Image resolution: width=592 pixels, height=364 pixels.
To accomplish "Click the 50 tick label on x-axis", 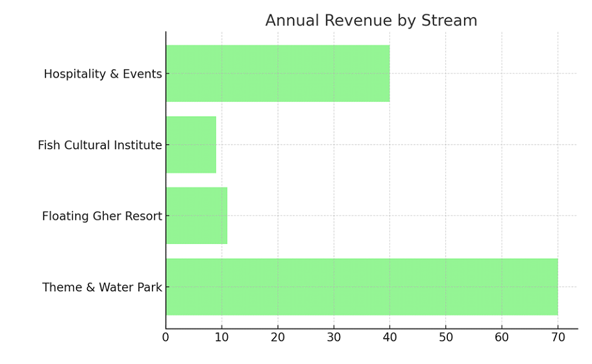I will coord(446,337).
